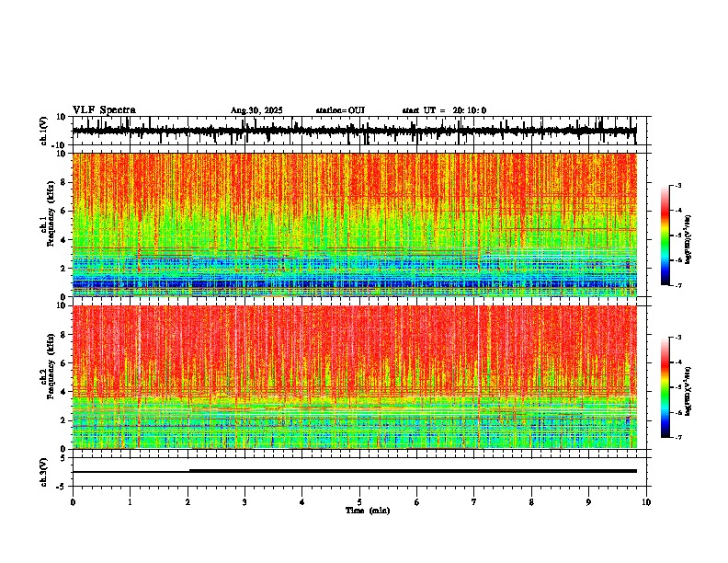Click the "-5" tick of ch.3(V) axis
Image resolution: width=728 pixels, height=563 pixels.
[63, 487]
